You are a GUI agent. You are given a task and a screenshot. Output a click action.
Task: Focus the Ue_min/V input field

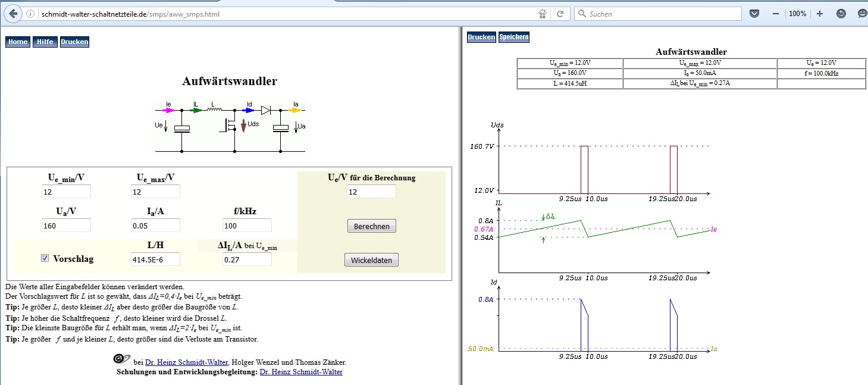pyautogui.click(x=66, y=192)
